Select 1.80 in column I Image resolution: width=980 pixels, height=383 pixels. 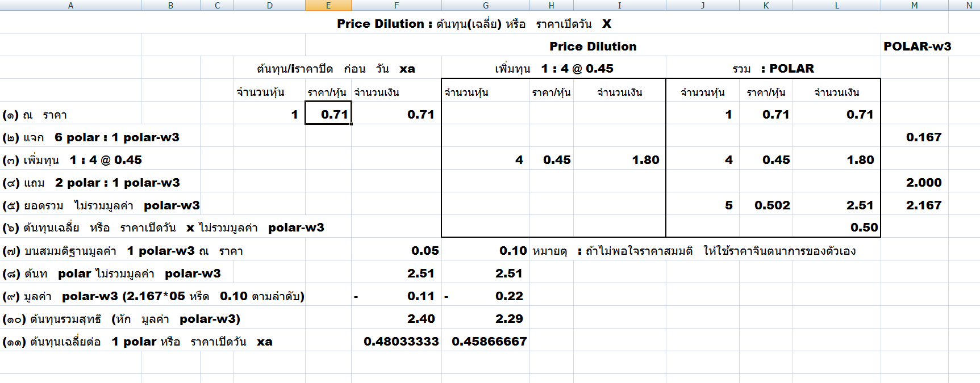coord(646,160)
